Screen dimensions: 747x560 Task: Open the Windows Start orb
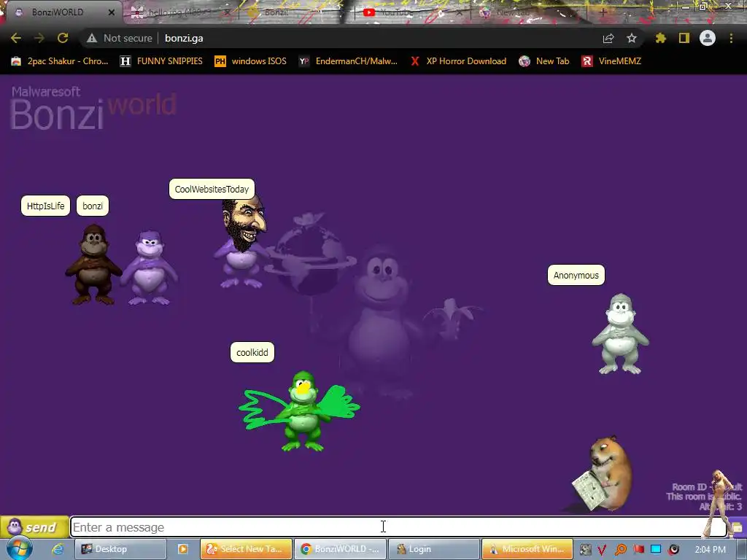point(18,548)
